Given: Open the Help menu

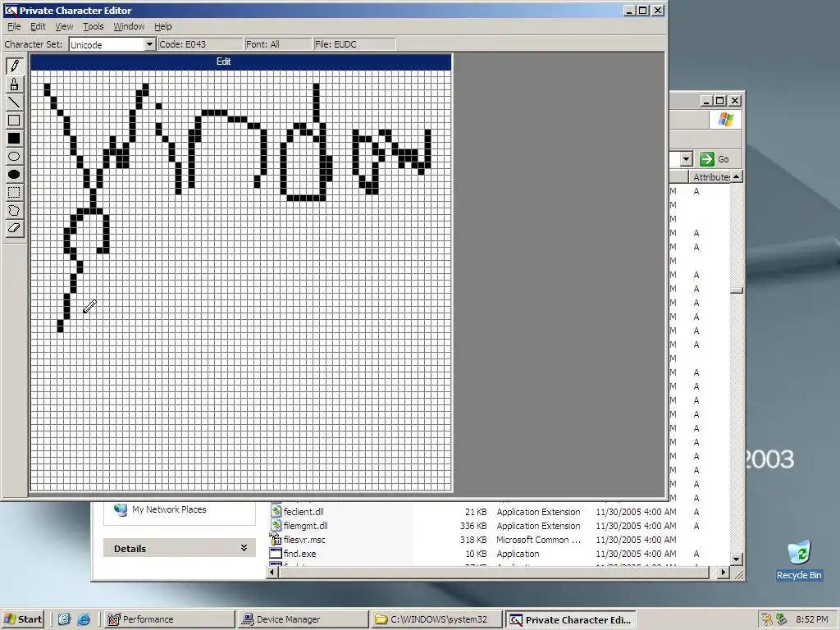Looking at the screenshot, I should click(x=163, y=26).
